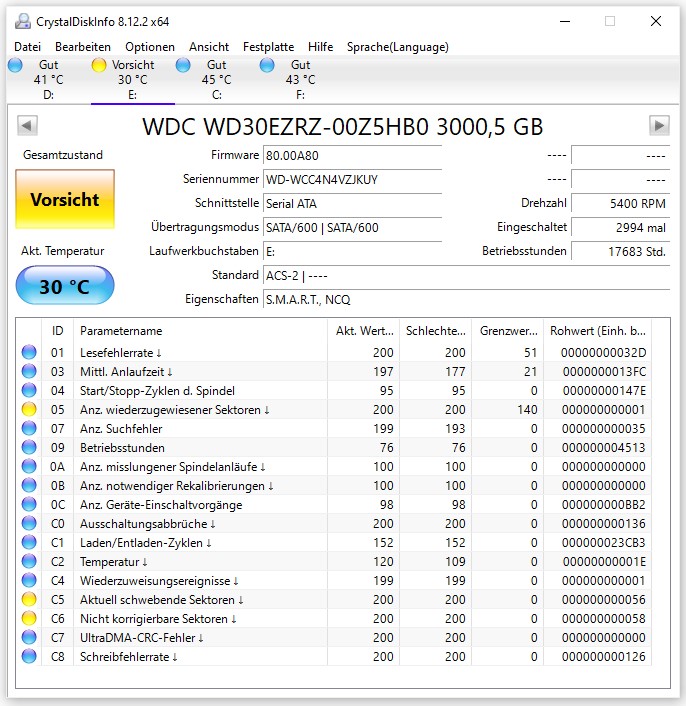
Task: Click the 30 °C temperature indicator
Action: (65, 285)
